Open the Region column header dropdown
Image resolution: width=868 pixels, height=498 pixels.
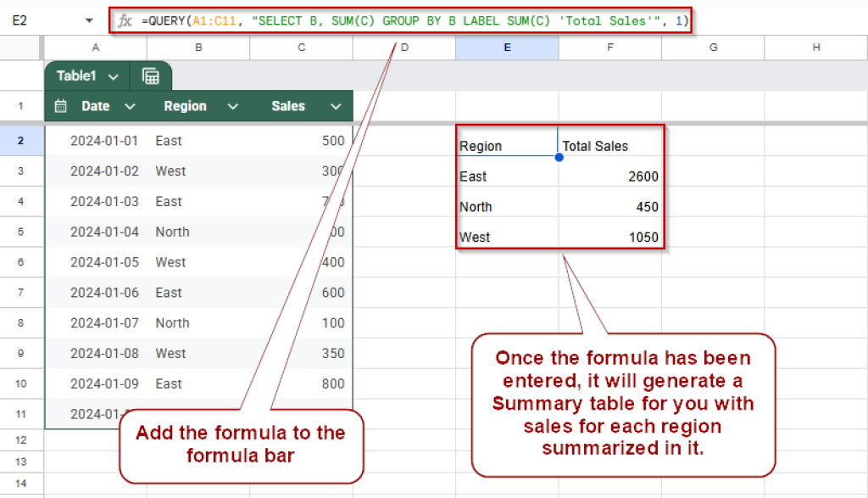tap(233, 106)
